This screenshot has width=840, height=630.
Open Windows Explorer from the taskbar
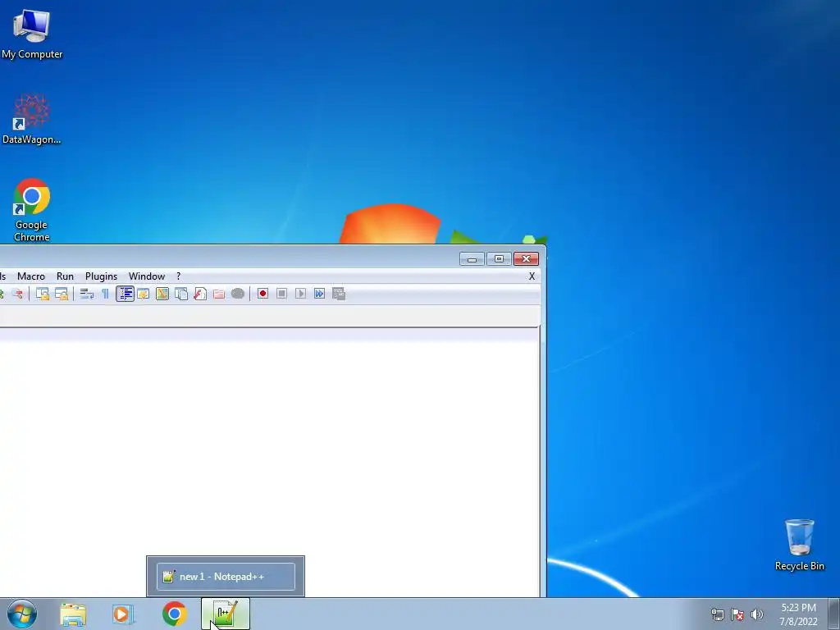[x=73, y=614]
